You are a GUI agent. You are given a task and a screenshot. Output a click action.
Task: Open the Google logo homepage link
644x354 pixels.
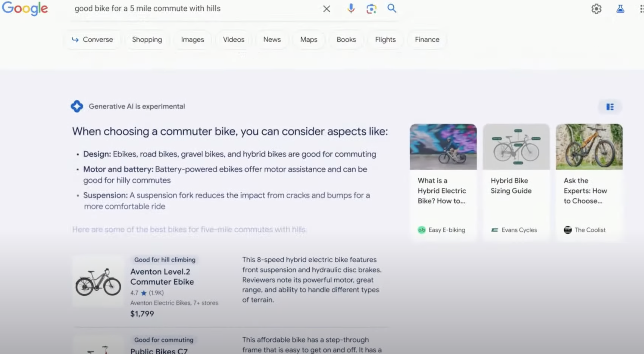[x=25, y=8]
